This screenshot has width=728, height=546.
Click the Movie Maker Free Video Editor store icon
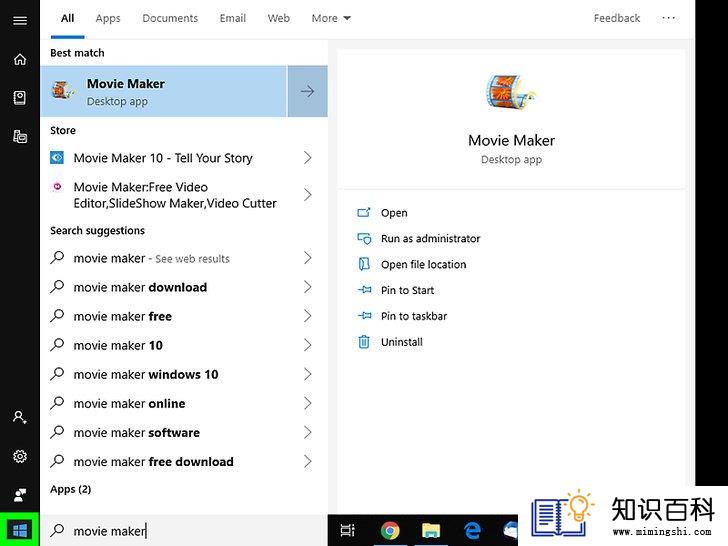(x=57, y=187)
